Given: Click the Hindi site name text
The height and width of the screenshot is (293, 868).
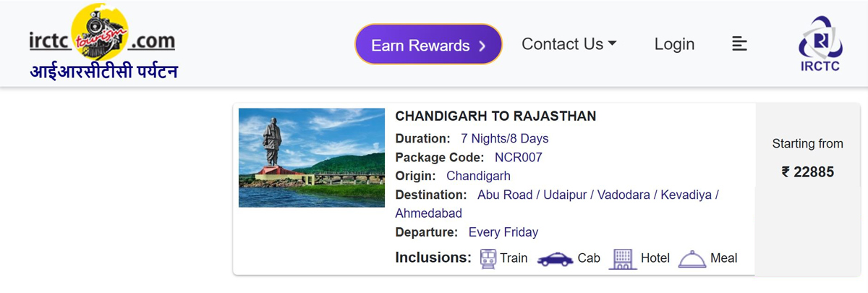Looking at the screenshot, I should pos(103,72).
